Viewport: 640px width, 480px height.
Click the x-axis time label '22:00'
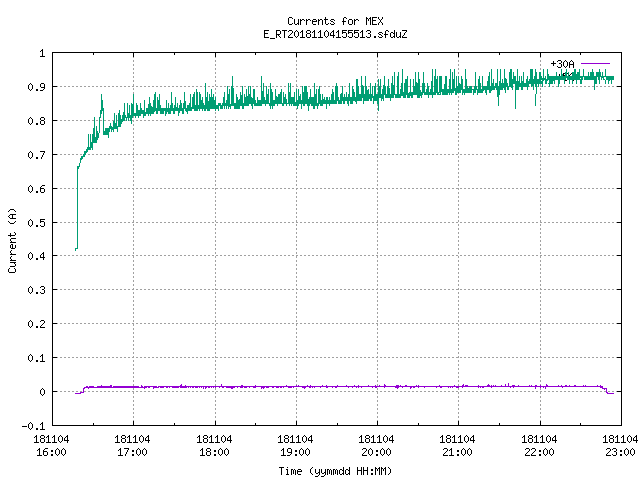(539, 452)
